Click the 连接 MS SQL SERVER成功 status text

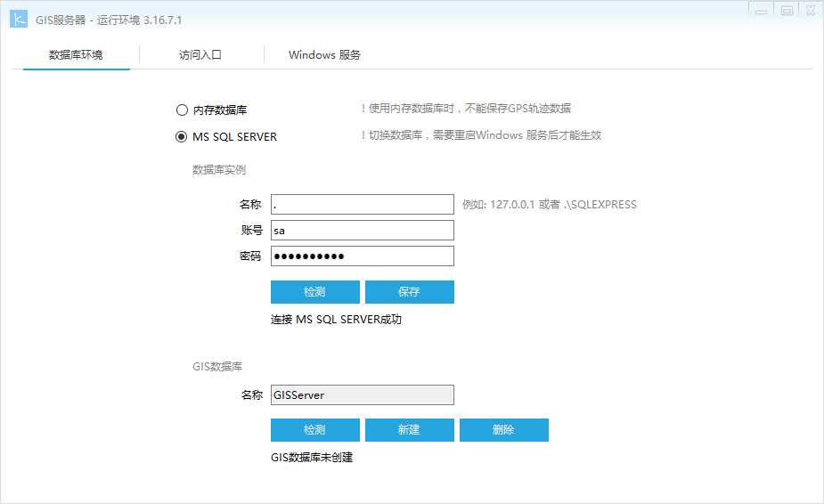pyautogui.click(x=336, y=320)
